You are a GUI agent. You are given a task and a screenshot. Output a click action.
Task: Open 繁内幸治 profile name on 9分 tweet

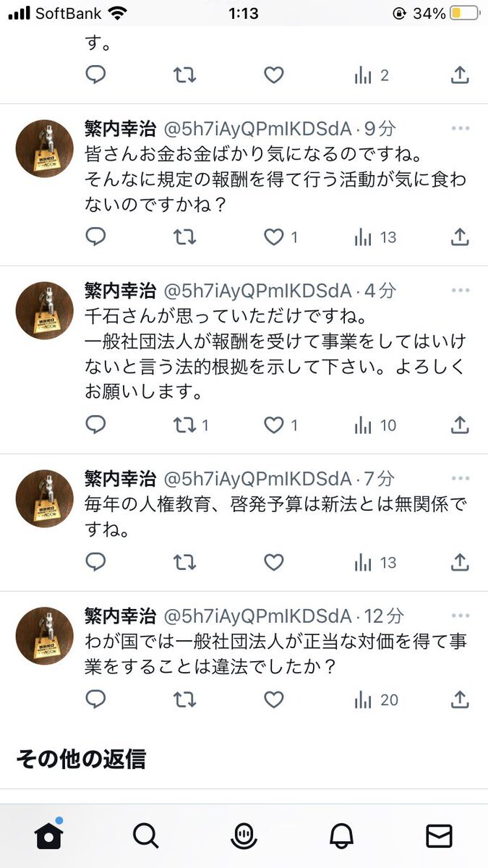click(x=120, y=129)
